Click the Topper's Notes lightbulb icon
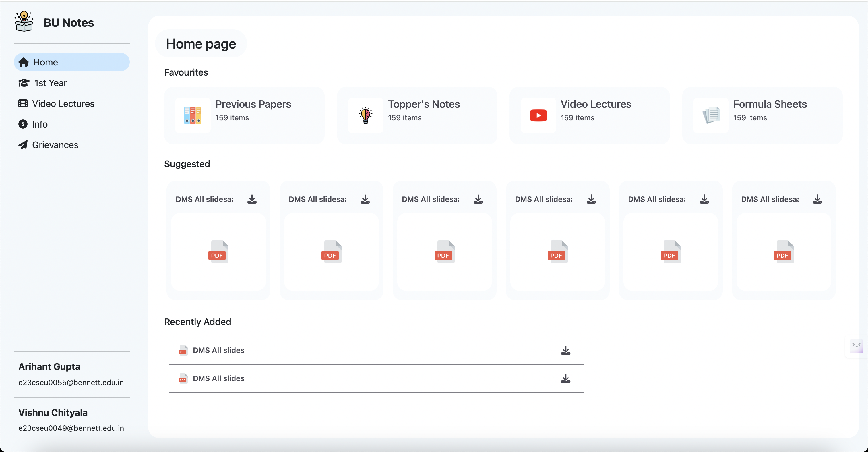Image resolution: width=868 pixels, height=452 pixels. point(365,115)
